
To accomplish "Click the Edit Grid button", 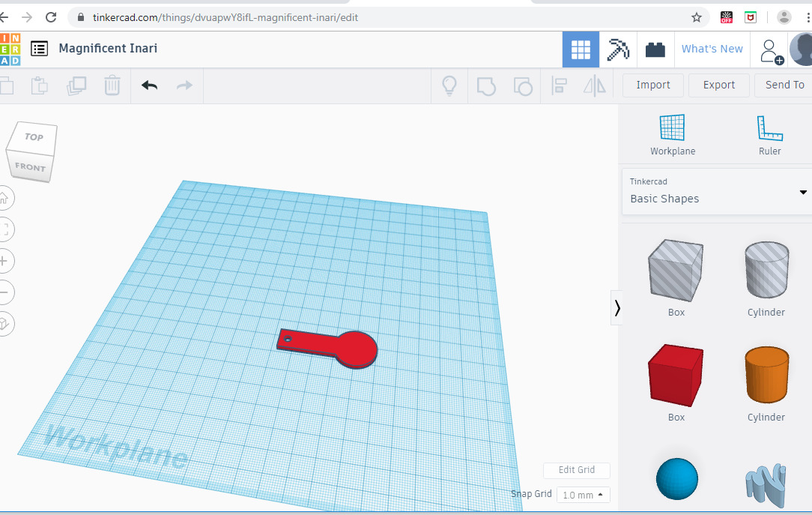I will coord(576,470).
